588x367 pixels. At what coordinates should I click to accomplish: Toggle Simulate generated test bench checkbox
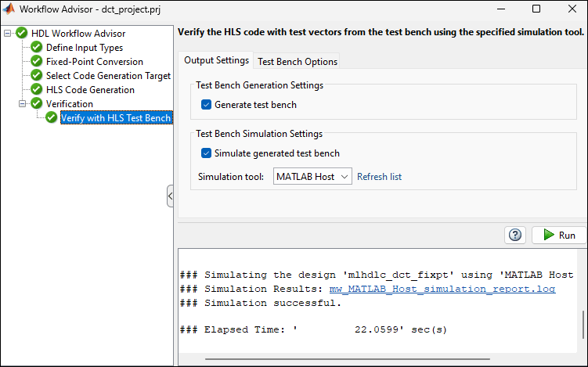point(207,153)
